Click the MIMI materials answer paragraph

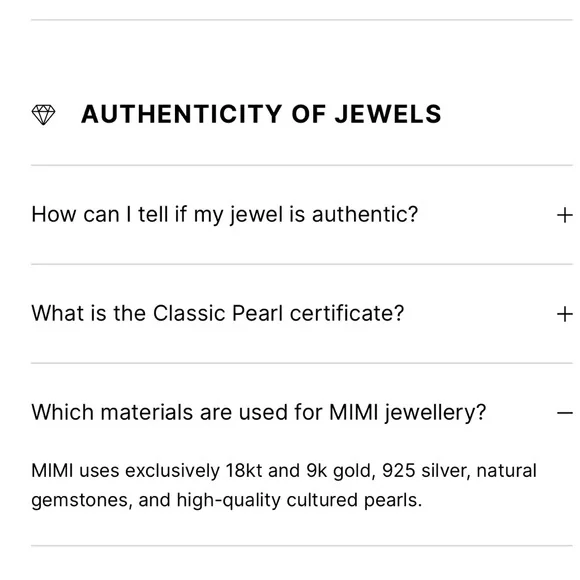pos(284,485)
